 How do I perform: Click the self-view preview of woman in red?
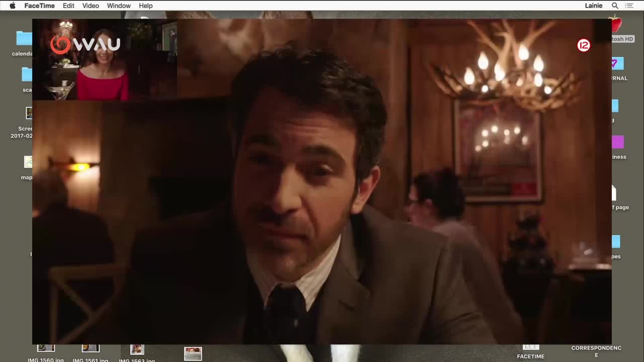105,59
